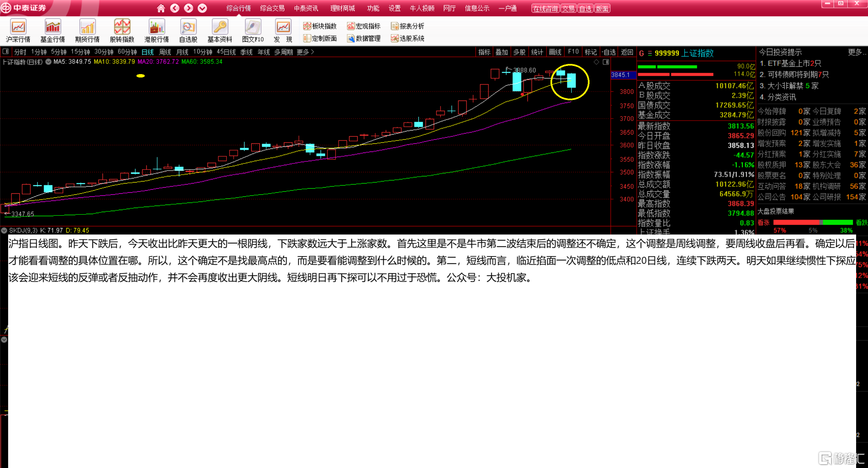
Task: Expand 更多 periods chevron
Action: 305,52
